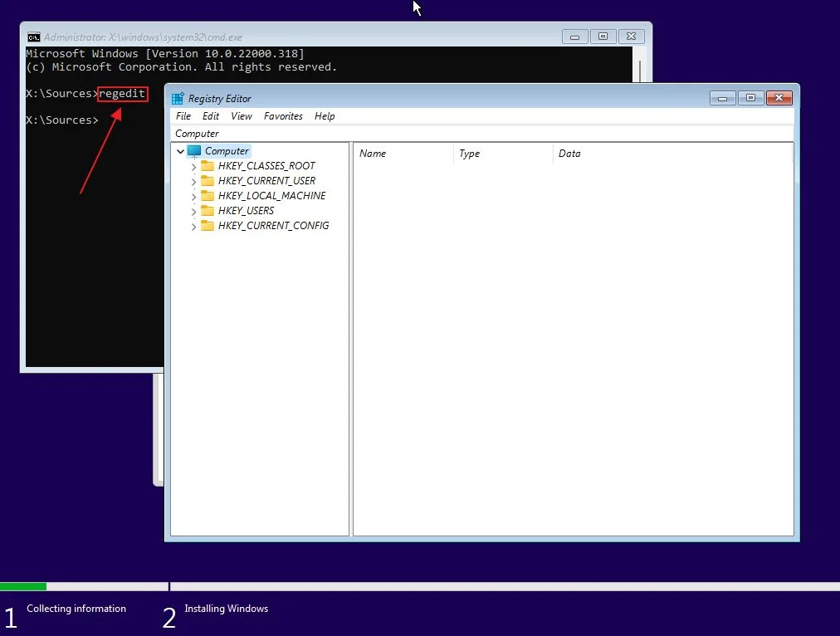Image resolution: width=840 pixels, height=636 pixels.
Task: Close the Command Prompt window
Action: tap(631, 37)
